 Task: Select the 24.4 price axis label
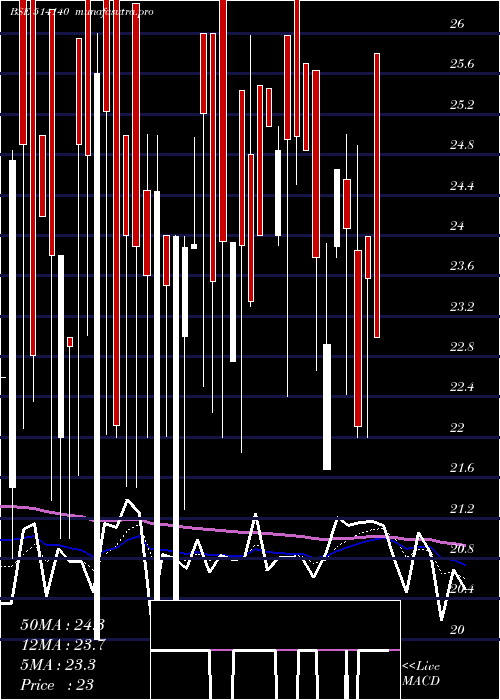pos(462,185)
